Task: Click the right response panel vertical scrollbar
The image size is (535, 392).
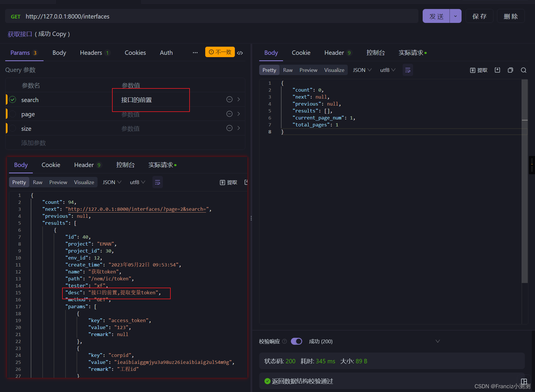Action: click(525, 181)
